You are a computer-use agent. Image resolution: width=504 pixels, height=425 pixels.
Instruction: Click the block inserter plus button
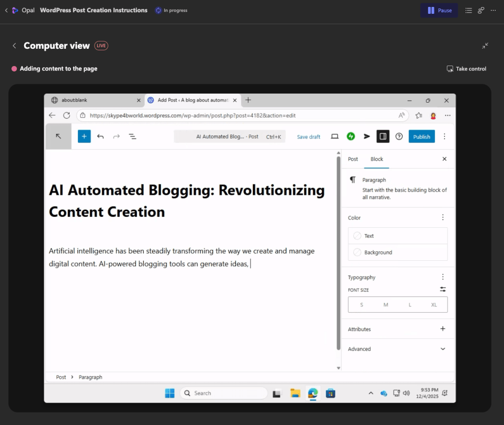(84, 137)
